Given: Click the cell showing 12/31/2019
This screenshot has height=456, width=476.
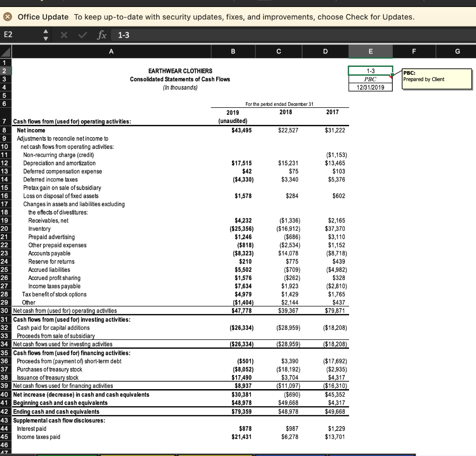Looking at the screenshot, I should pyautogui.click(x=370, y=87).
